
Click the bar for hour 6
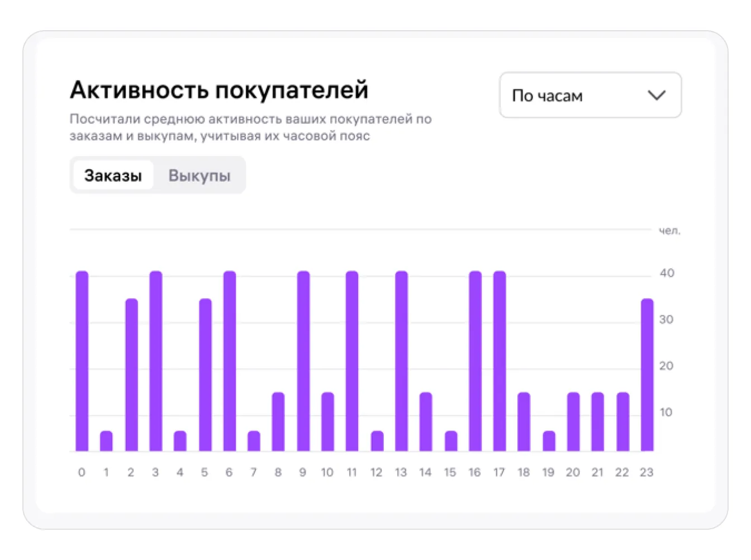[x=230, y=361]
